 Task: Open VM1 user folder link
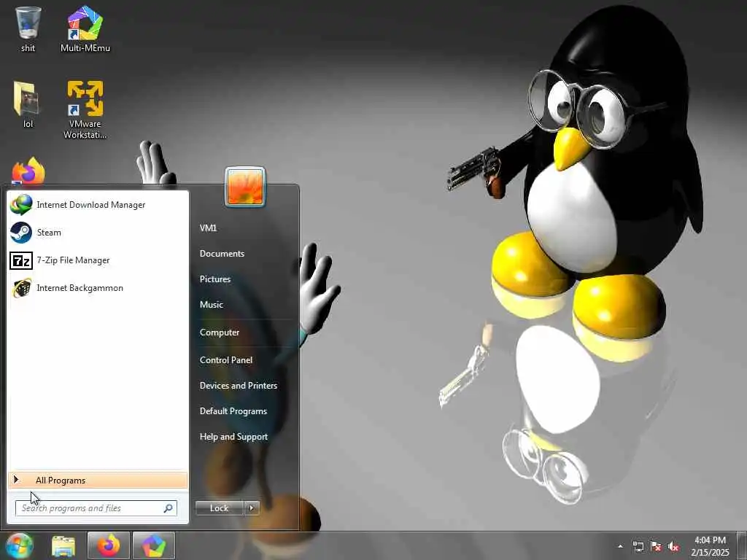(x=208, y=228)
